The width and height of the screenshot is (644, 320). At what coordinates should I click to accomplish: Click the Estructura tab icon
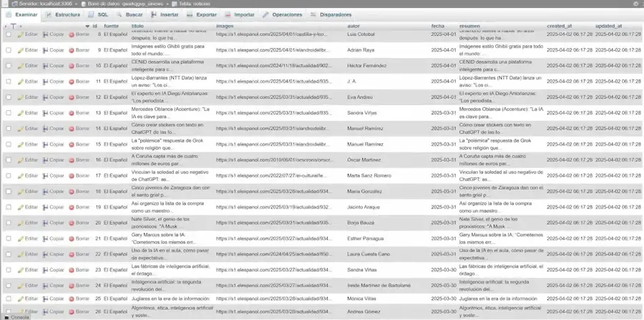point(49,15)
